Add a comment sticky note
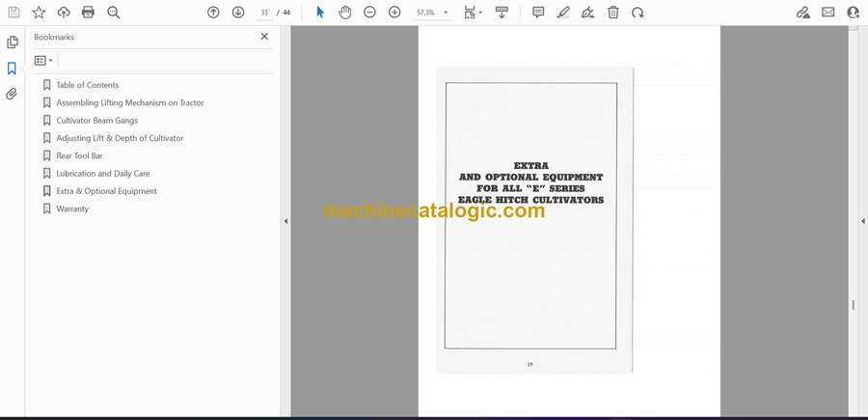The width and height of the screenshot is (868, 420). point(538,13)
